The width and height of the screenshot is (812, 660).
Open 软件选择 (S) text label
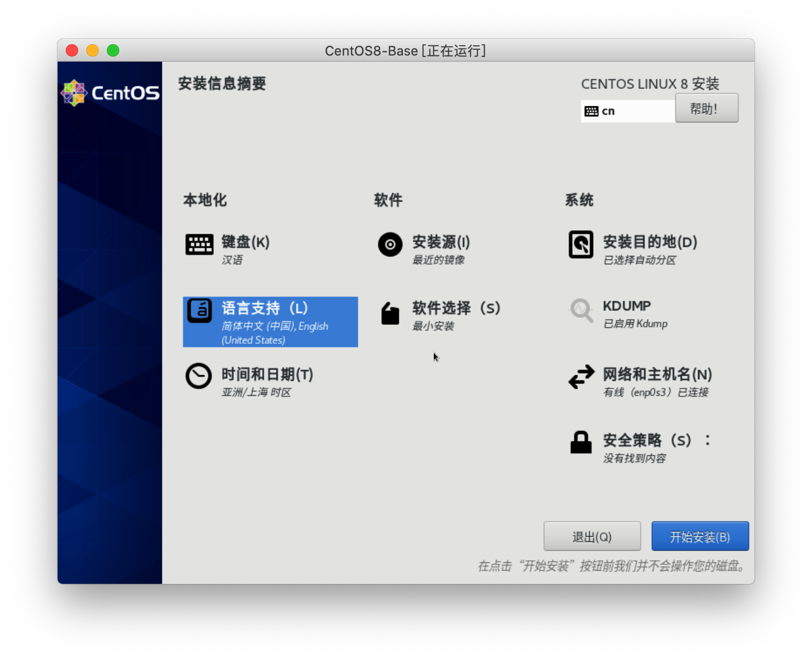pos(456,308)
